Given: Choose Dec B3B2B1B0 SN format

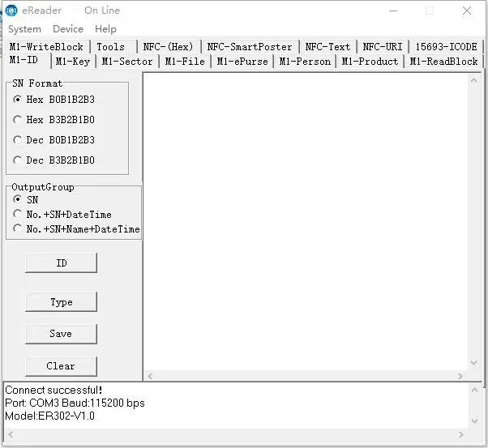Looking at the screenshot, I should [x=54, y=160].
